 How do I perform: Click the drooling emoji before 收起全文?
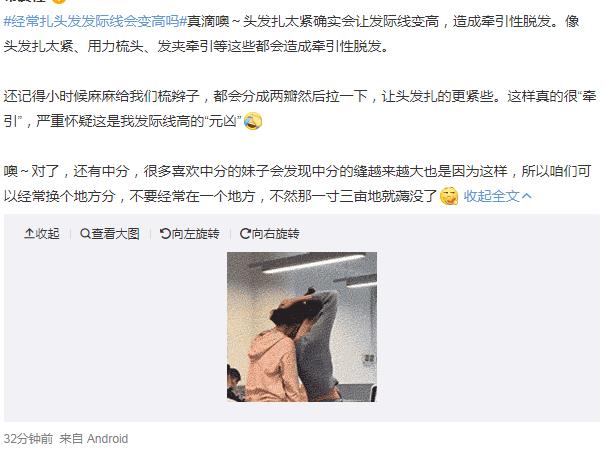tap(449, 196)
